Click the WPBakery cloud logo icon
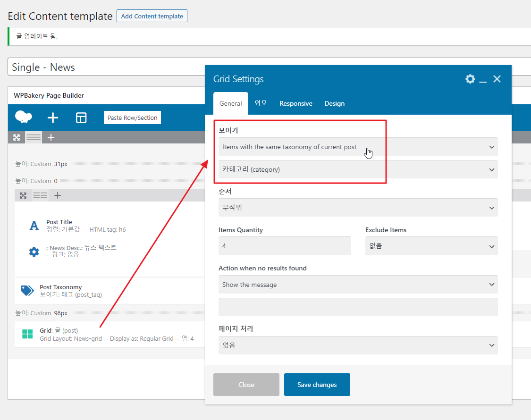The image size is (531, 420). pyautogui.click(x=24, y=117)
